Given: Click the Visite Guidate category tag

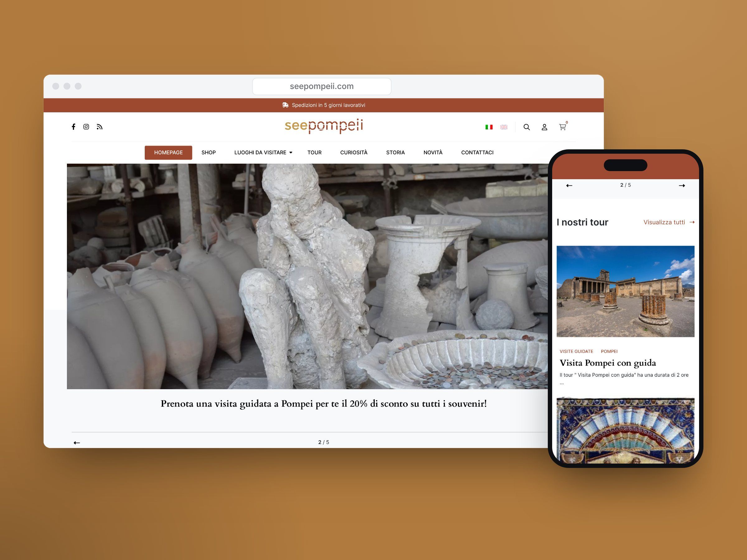Looking at the screenshot, I should pyautogui.click(x=576, y=351).
